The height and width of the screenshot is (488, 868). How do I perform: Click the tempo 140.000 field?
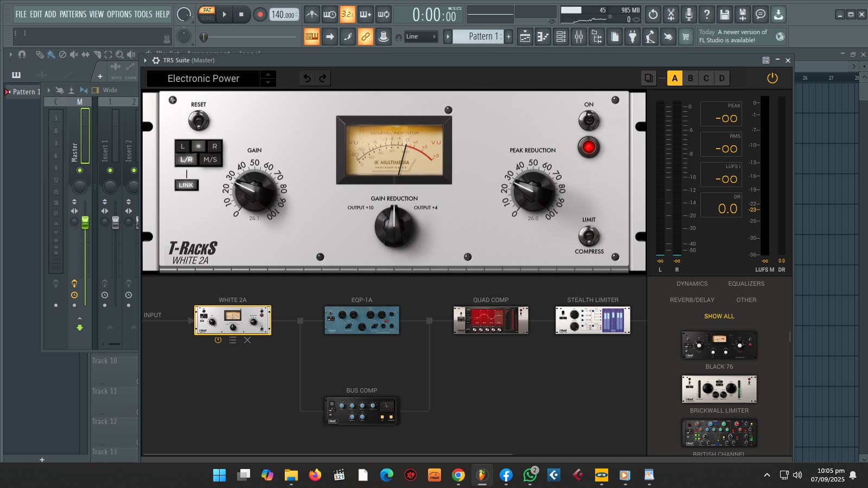point(284,15)
